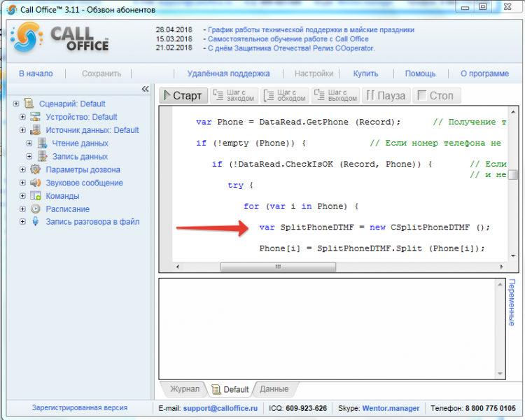
Task: Expand the Сценарий: Default node
Action: point(15,104)
